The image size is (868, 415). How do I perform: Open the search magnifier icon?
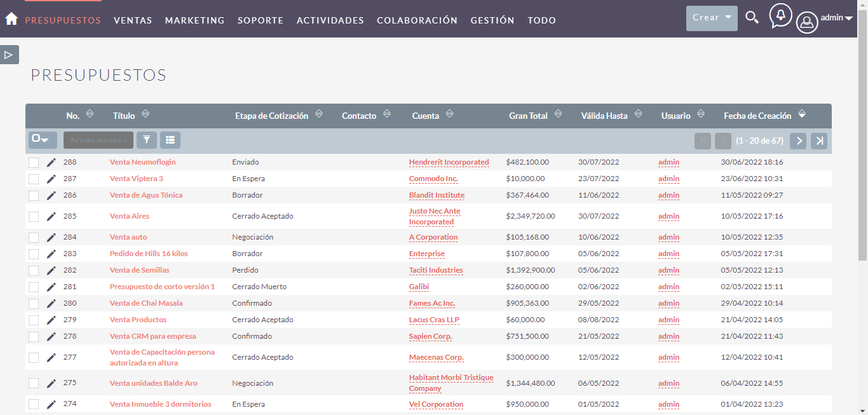(752, 18)
